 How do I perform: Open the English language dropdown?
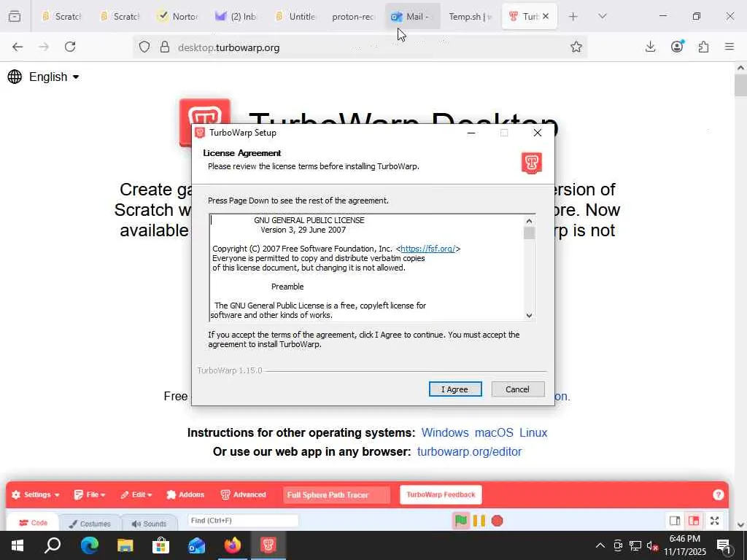54,77
